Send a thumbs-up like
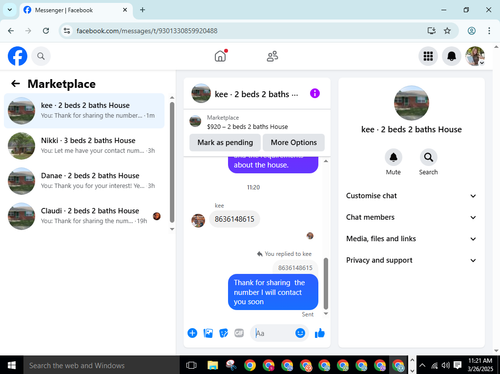 coord(320,333)
